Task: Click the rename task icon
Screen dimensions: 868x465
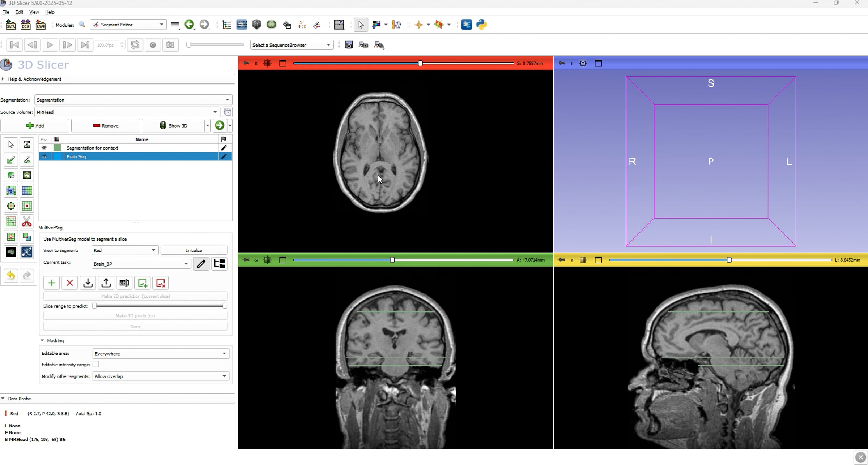Action: point(124,283)
